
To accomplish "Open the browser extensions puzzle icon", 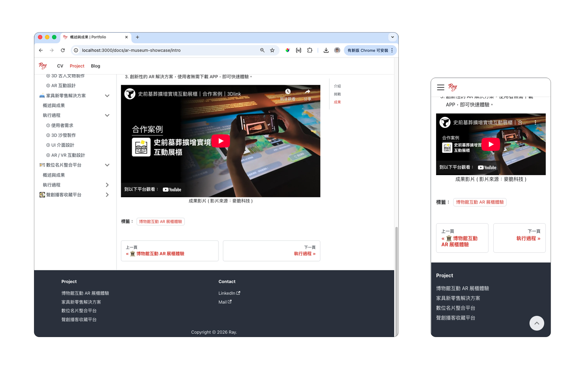I will [310, 50].
